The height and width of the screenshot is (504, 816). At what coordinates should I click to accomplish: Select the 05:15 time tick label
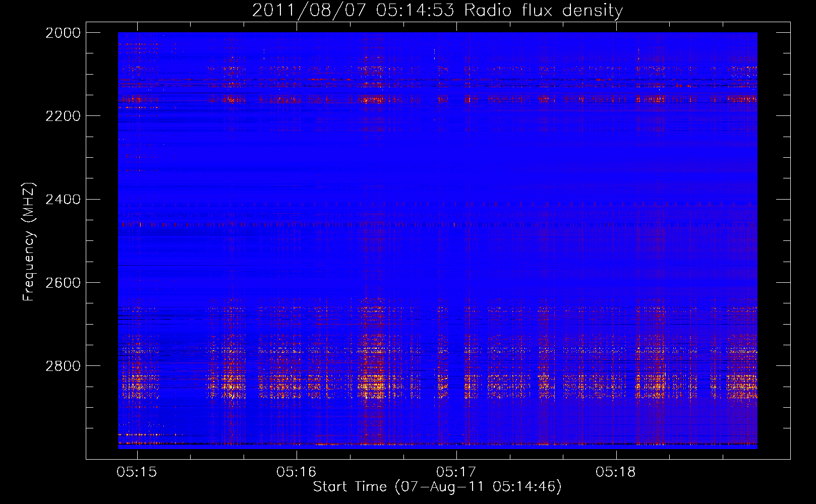[x=137, y=472]
